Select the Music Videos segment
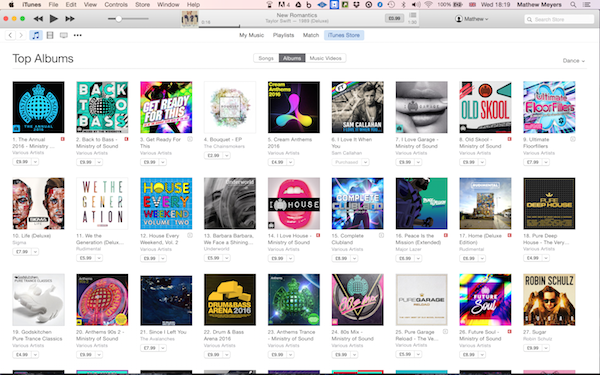The height and width of the screenshot is (375, 600). pos(326,58)
